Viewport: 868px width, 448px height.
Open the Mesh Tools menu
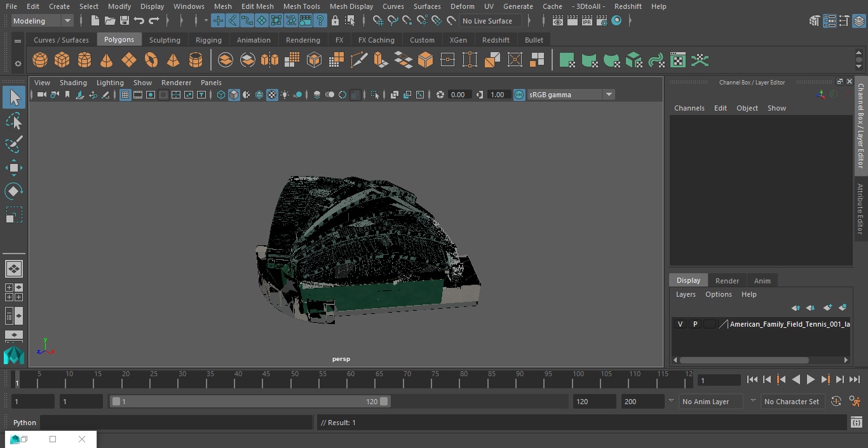point(301,6)
